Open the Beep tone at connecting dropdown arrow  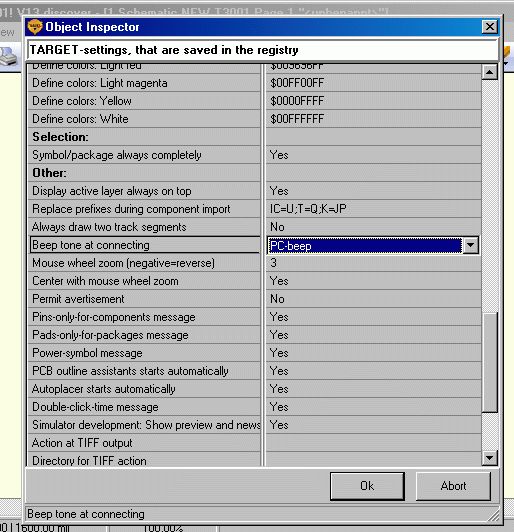click(471, 245)
